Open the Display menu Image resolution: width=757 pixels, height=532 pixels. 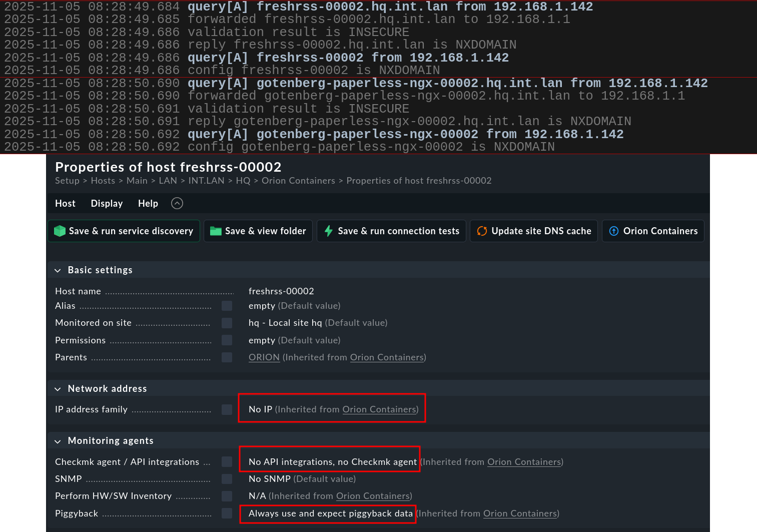107,203
